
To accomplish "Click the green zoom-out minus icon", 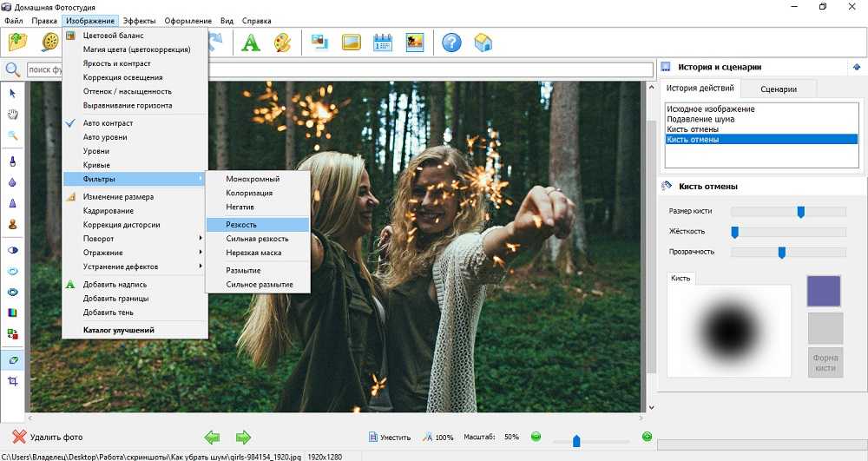I will click(536, 437).
